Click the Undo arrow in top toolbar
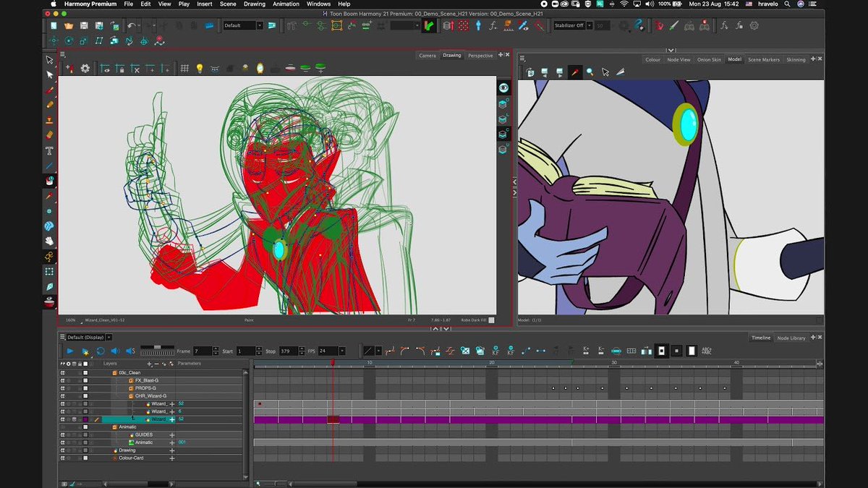 click(x=132, y=26)
